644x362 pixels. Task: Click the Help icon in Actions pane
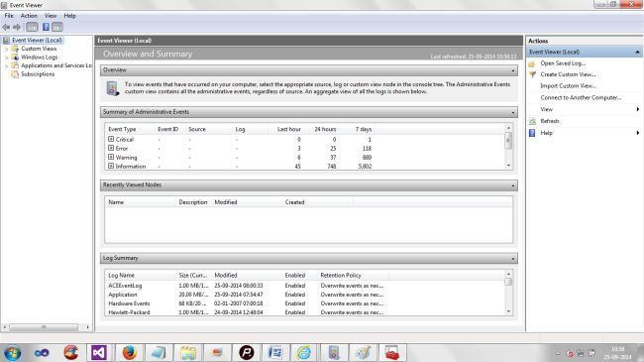tap(532, 133)
